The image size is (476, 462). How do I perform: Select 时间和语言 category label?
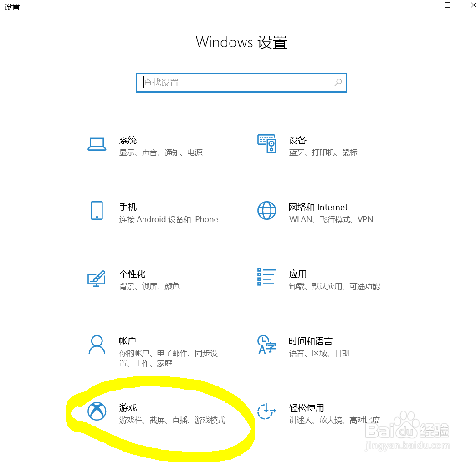pos(310,341)
